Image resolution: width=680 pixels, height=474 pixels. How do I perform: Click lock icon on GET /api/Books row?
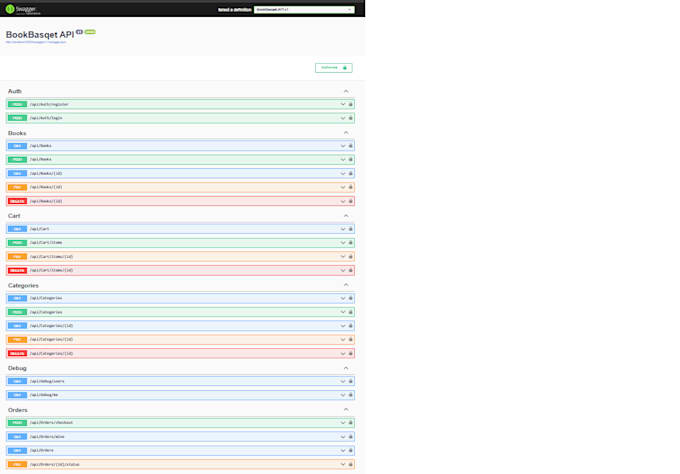coord(350,146)
